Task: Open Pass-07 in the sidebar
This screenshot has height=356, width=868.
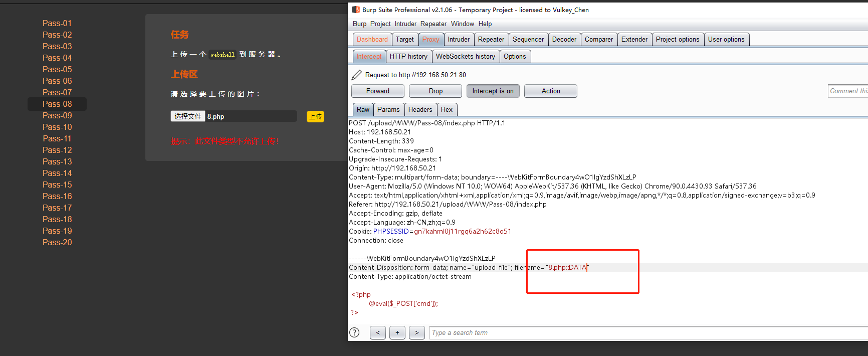Action: pyautogui.click(x=57, y=92)
